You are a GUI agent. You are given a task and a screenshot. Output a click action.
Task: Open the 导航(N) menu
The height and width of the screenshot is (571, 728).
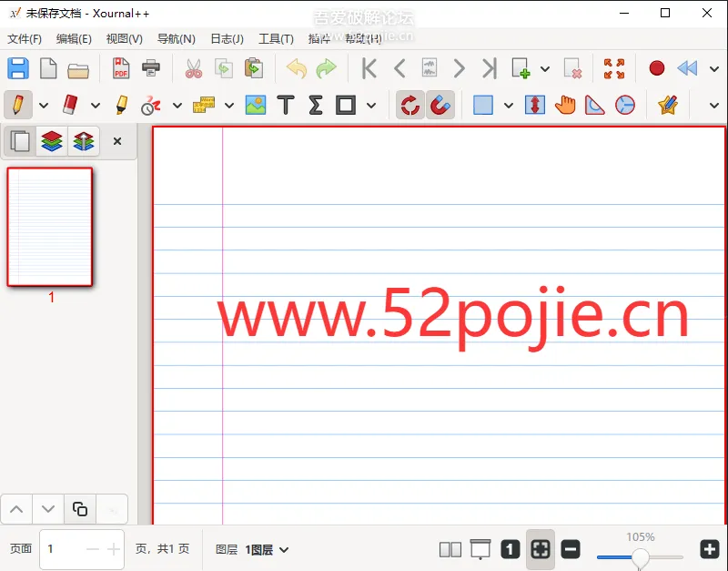pos(176,38)
